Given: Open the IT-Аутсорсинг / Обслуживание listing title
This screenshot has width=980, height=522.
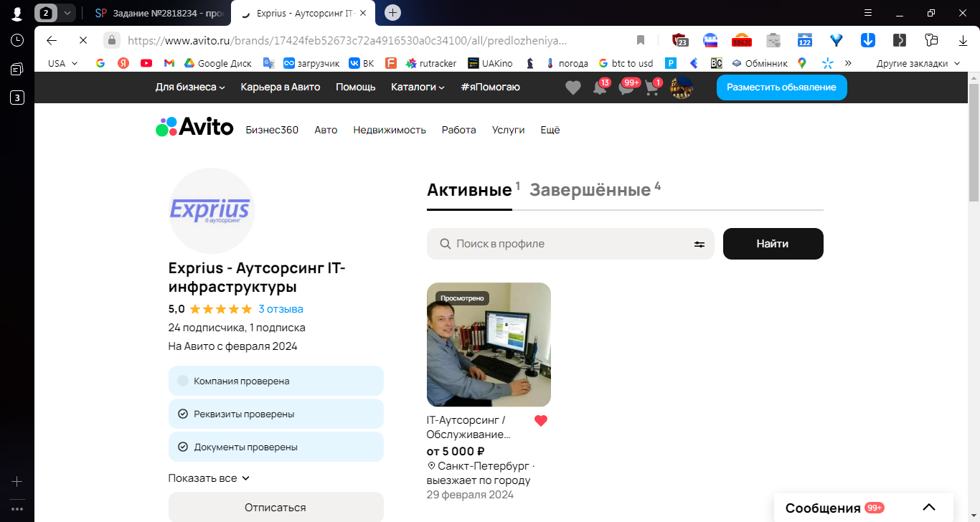Looking at the screenshot, I should tap(469, 427).
